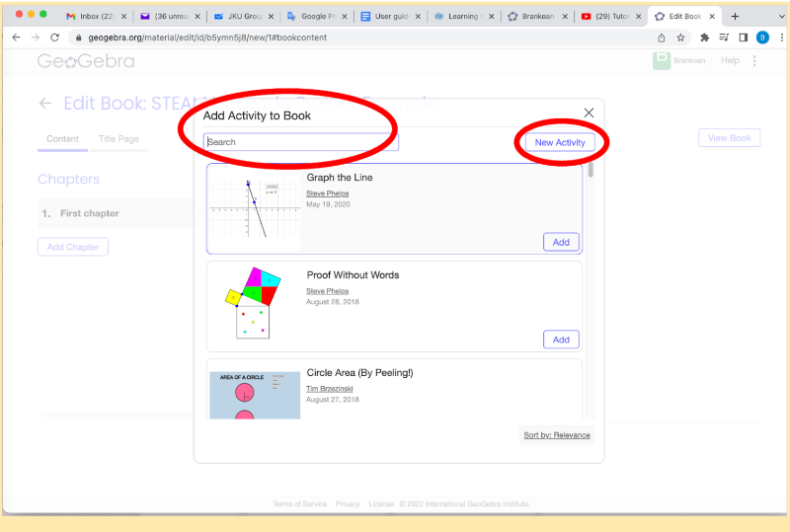Click the activity list scrollbar
The width and height of the screenshot is (790, 532).
591,170
